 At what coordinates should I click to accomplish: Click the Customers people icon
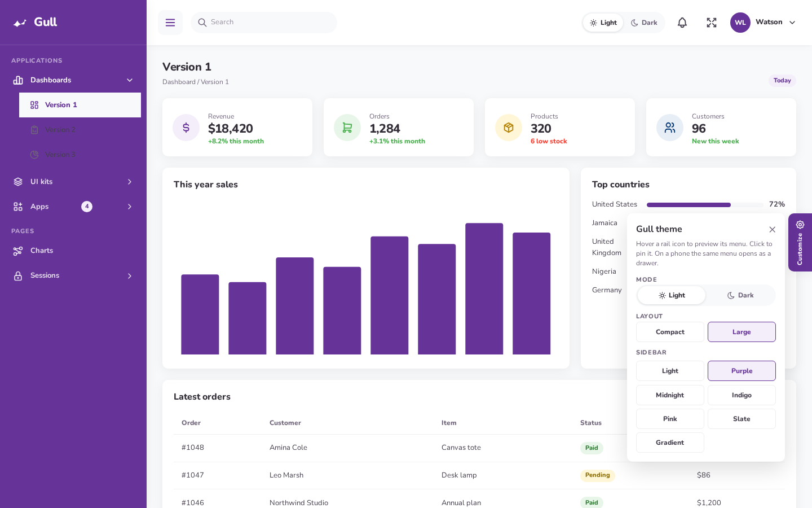click(x=670, y=128)
